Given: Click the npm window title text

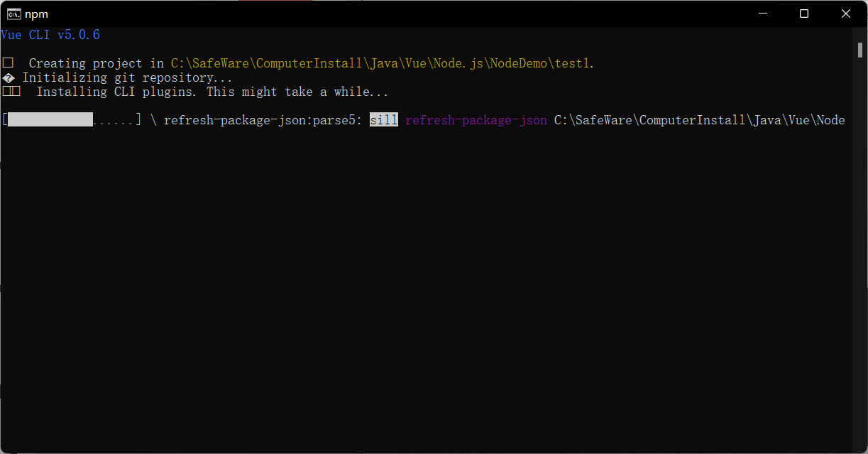Looking at the screenshot, I should click(x=36, y=14).
